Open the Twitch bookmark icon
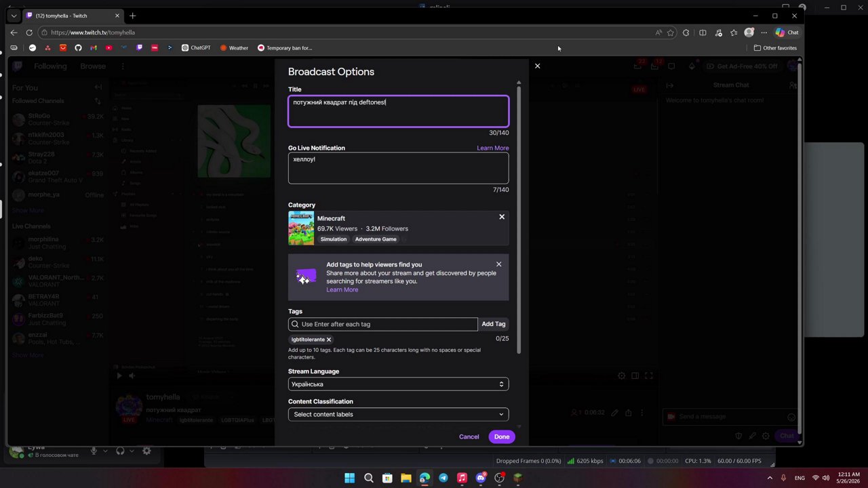The image size is (868, 488). point(139,48)
